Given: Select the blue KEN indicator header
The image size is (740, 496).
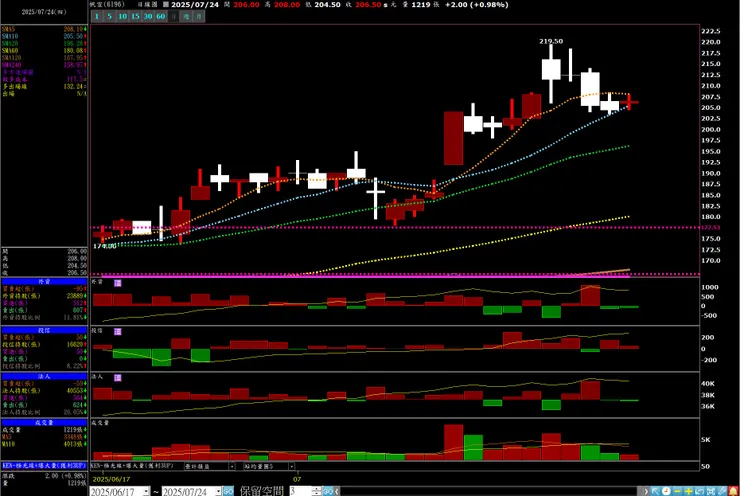Looking at the screenshot, I should point(44,466).
